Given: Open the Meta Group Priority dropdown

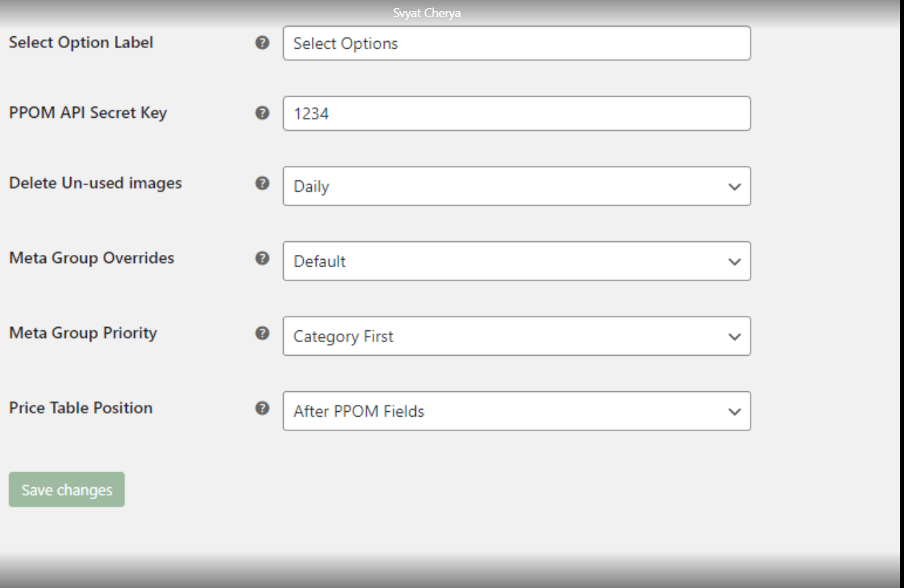Looking at the screenshot, I should coord(516,336).
